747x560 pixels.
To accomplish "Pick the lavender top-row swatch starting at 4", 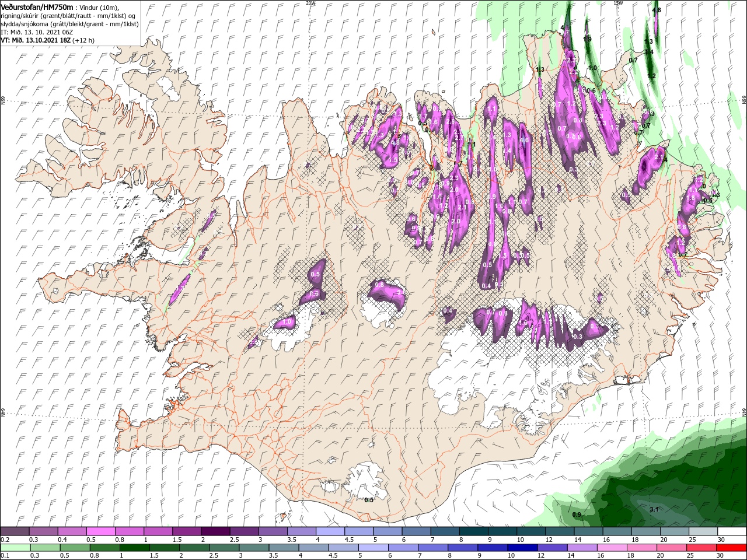I will tap(330, 531).
